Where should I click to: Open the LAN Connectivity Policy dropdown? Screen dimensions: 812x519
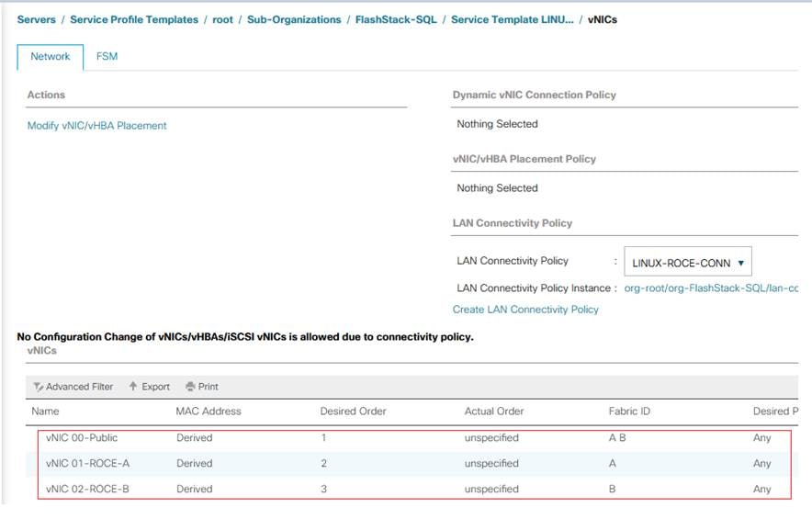click(688, 262)
